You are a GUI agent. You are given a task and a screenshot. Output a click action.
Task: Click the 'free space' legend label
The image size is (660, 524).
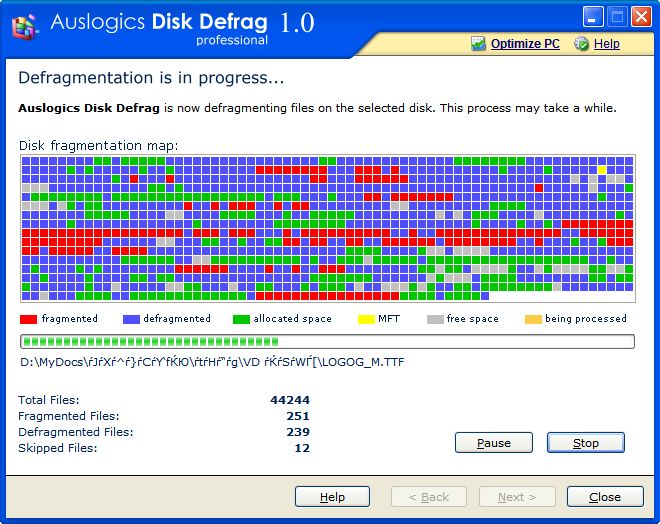point(473,319)
